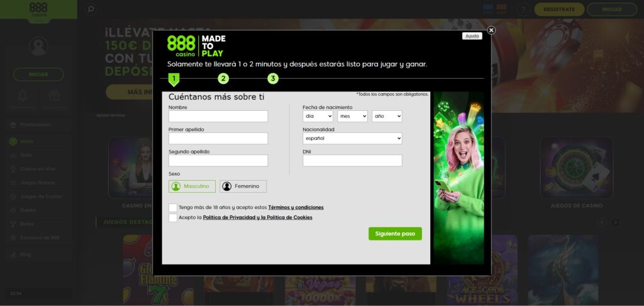Click the next arrow of featured games carousel
The width and height of the screenshot is (644, 306).
click(x=615, y=222)
